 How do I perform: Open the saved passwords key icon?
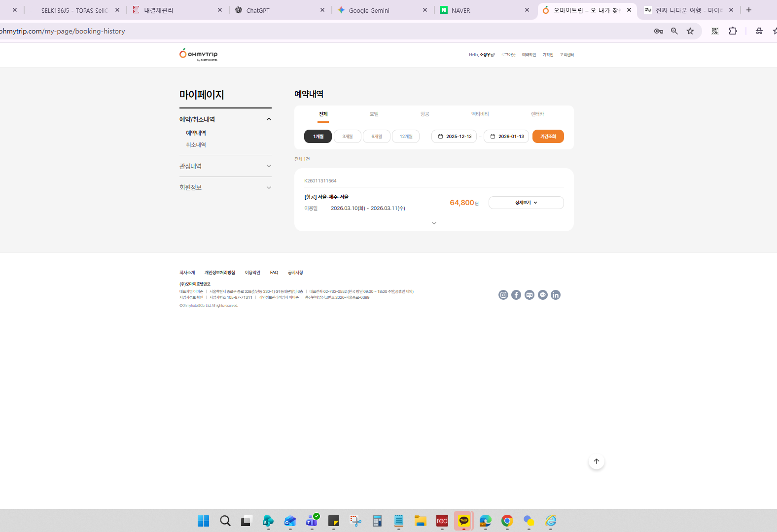click(x=659, y=31)
